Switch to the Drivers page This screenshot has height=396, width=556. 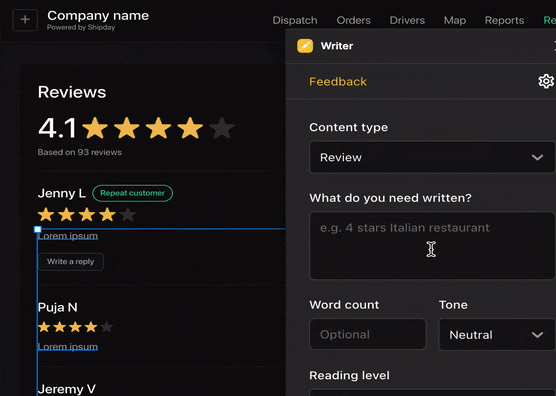pos(407,20)
